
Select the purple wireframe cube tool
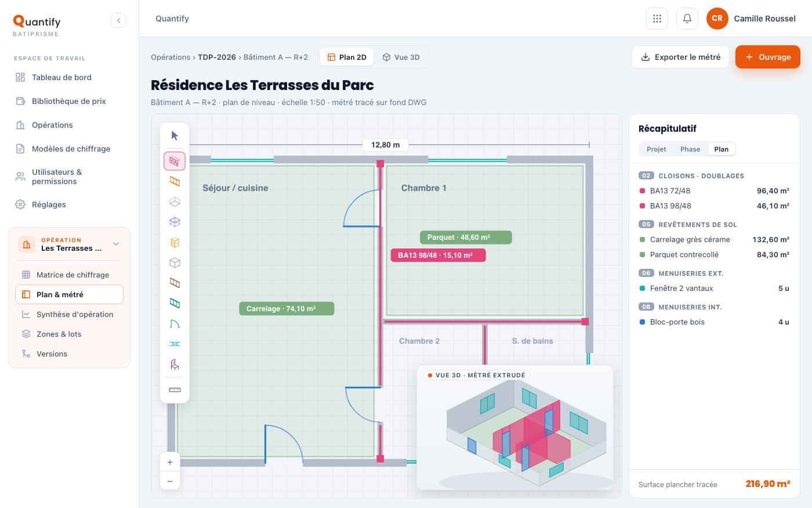[175, 222]
